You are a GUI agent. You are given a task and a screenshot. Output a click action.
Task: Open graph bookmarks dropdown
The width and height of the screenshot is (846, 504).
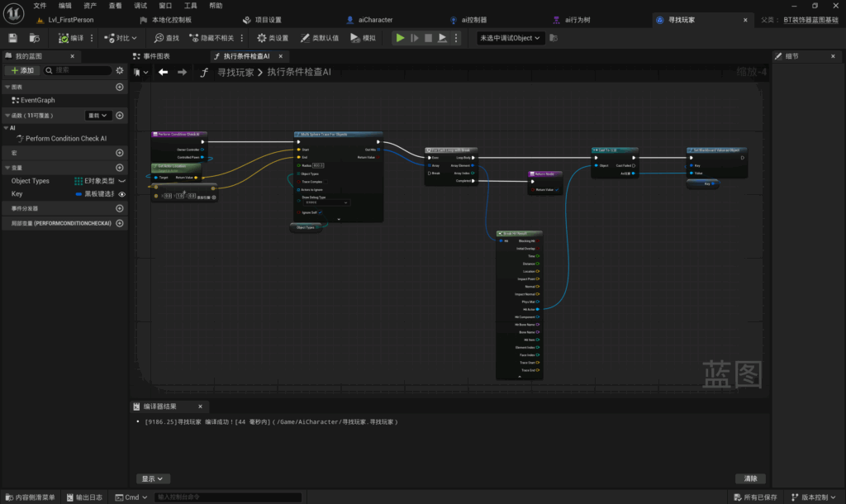pos(141,73)
